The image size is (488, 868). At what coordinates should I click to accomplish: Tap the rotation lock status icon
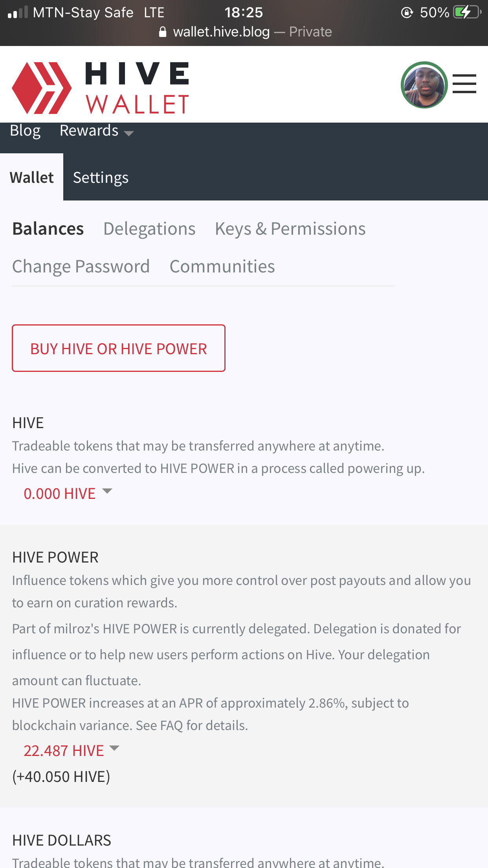407,13
